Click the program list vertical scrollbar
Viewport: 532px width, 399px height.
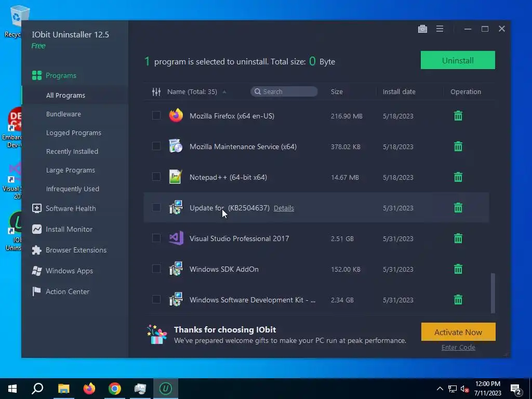coord(493,293)
